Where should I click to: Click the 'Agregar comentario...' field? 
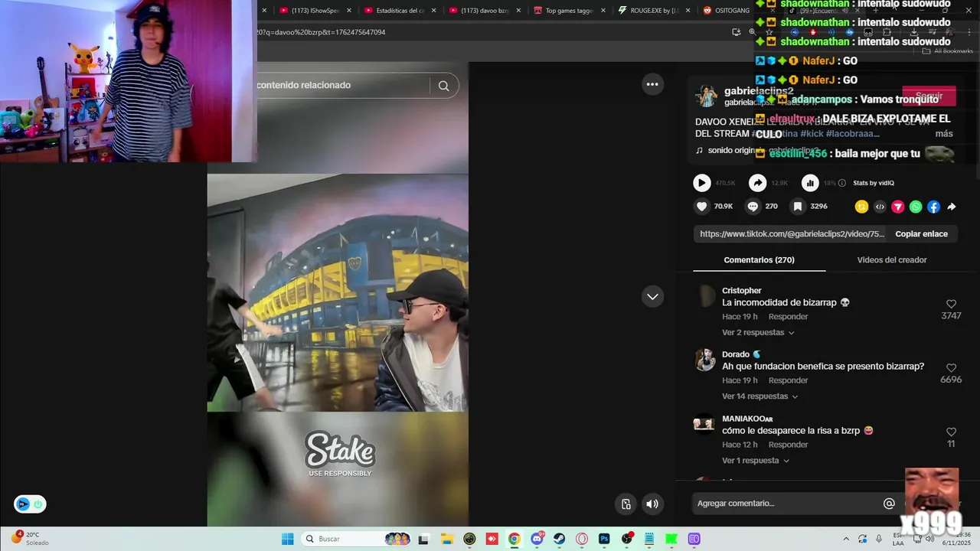[x=786, y=504]
